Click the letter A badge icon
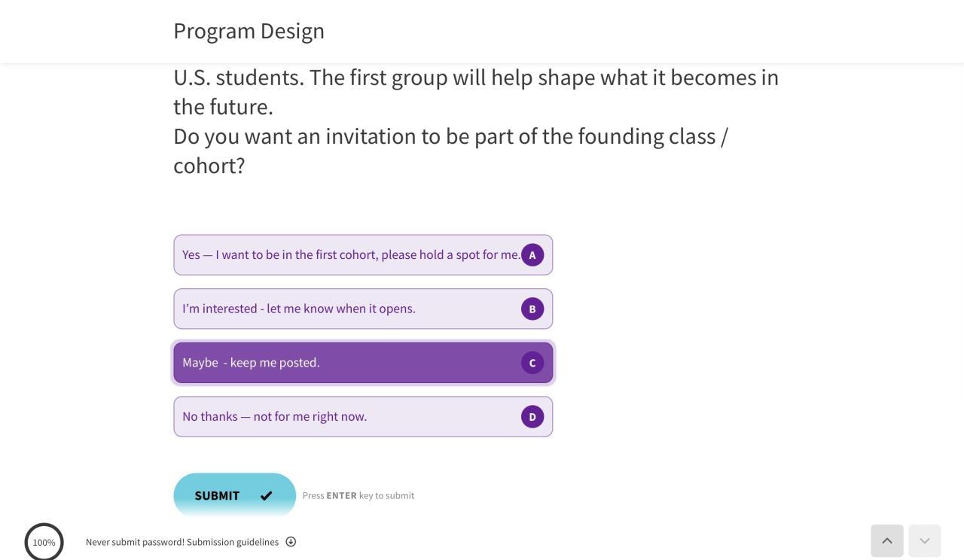The height and width of the screenshot is (560, 964). coord(532,255)
